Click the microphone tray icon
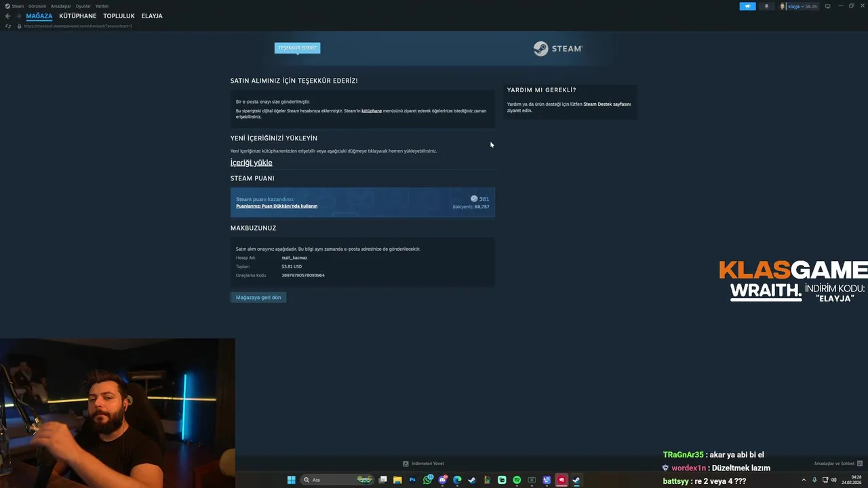The width and height of the screenshot is (868, 488). 814,480
